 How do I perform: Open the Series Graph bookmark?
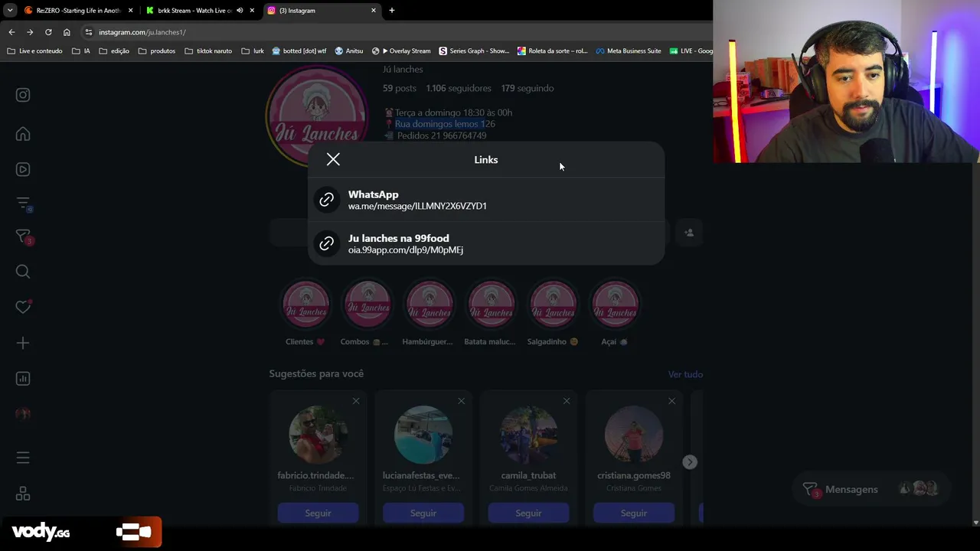474,51
